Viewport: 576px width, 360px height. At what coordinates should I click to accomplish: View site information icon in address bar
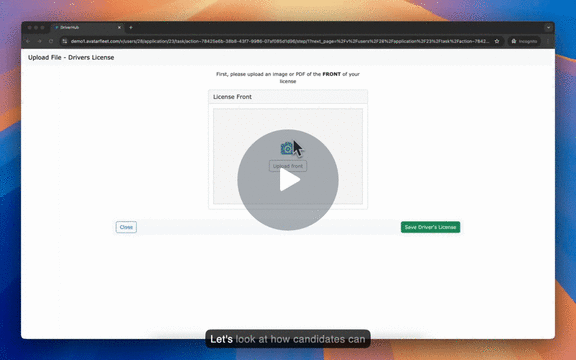pyautogui.click(x=65, y=41)
